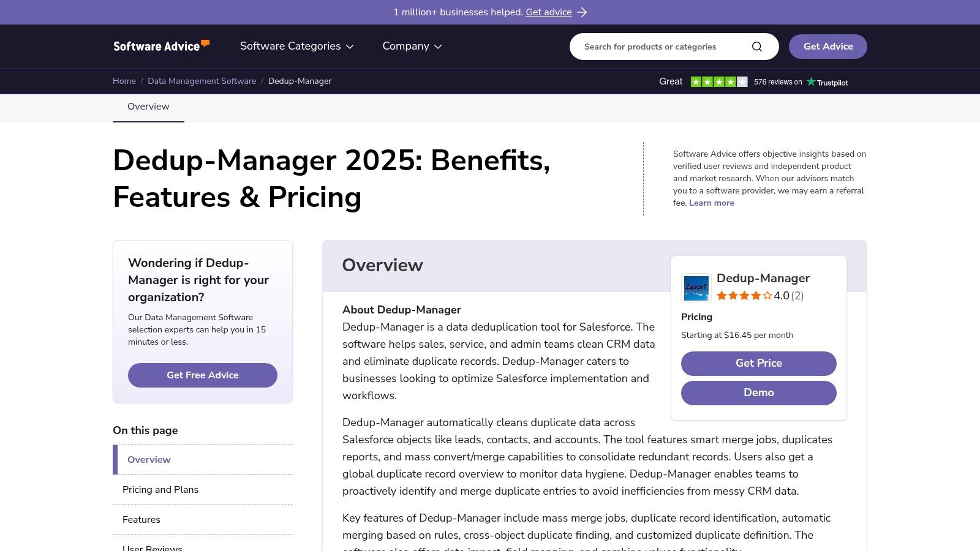Image resolution: width=980 pixels, height=551 pixels.
Task: Click the ZaapIT Dedup-Manager product logo
Action: [696, 288]
